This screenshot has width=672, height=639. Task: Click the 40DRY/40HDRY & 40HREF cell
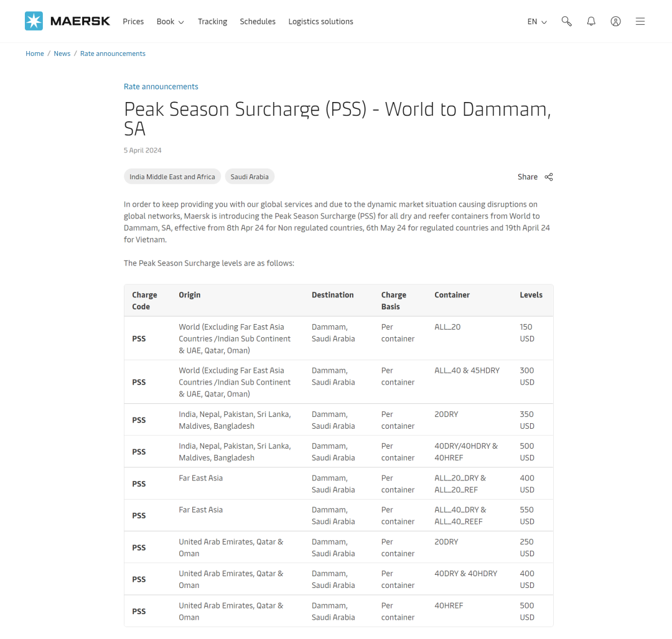pos(466,452)
